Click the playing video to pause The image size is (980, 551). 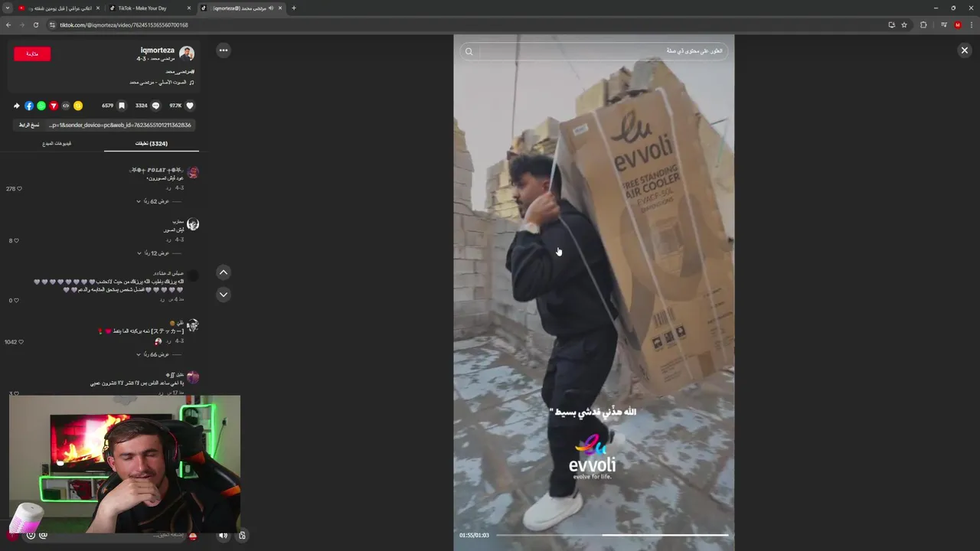[593, 292]
